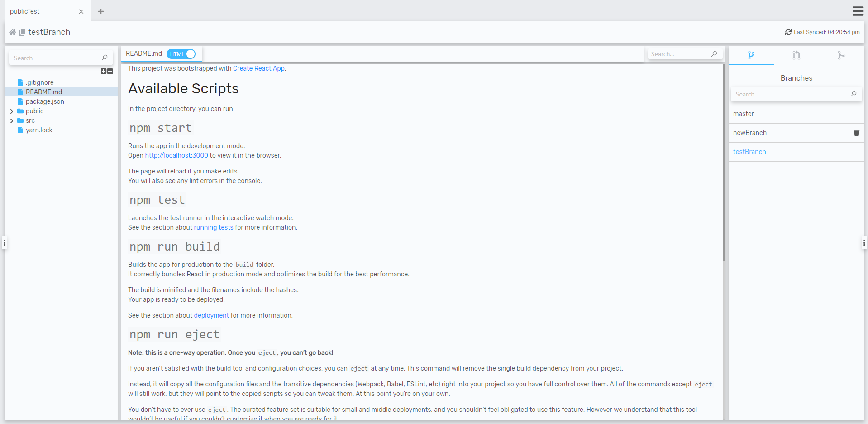Click the branch search magnifier icon
The image size is (868, 424).
(x=854, y=94)
